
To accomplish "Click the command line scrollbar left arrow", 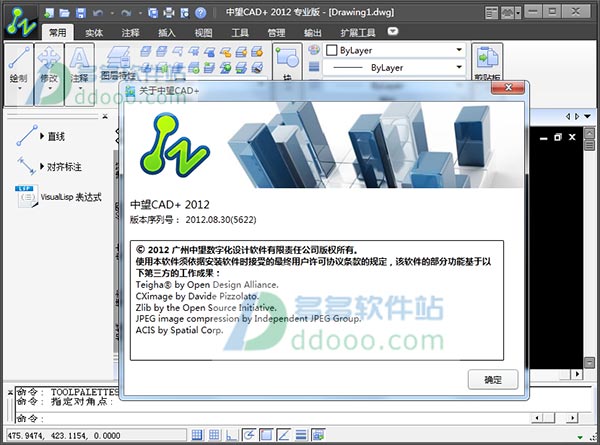I will (537, 418).
